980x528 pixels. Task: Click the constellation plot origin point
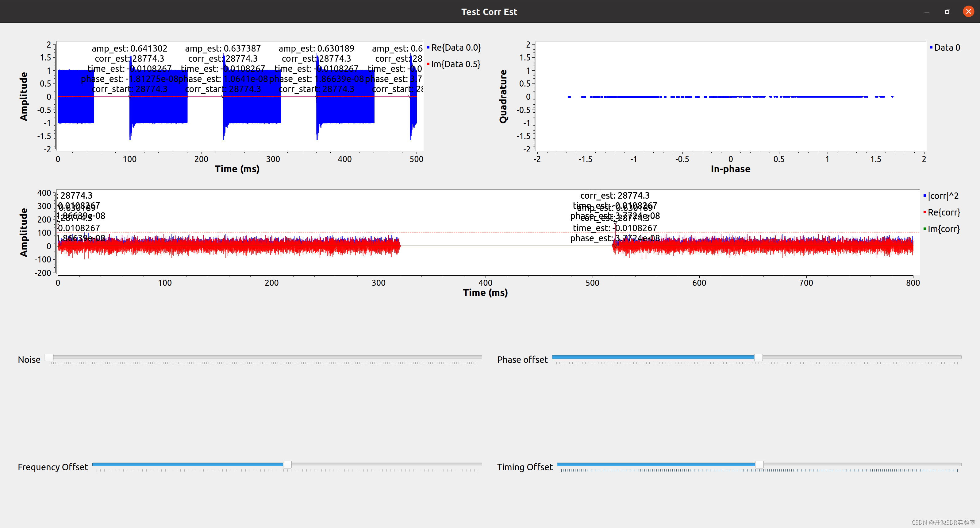(730, 97)
